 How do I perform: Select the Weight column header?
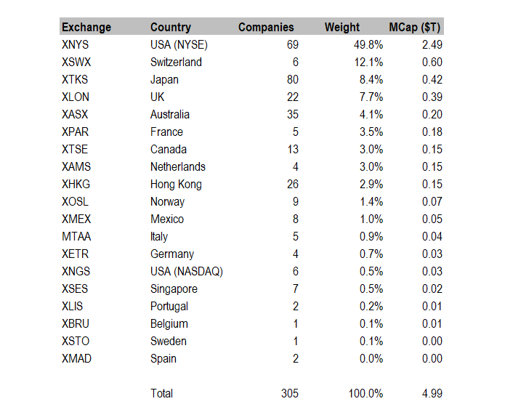[342, 28]
